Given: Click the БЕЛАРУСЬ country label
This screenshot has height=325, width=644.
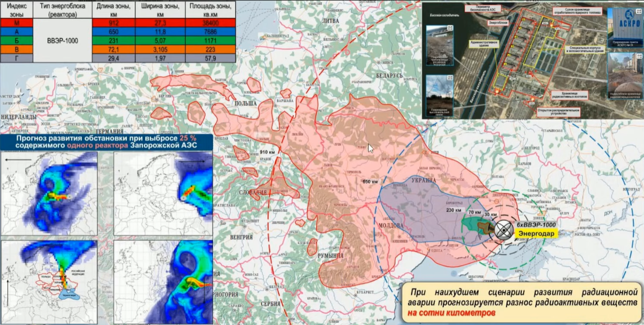Looking at the screenshot, I should (x=389, y=75).
